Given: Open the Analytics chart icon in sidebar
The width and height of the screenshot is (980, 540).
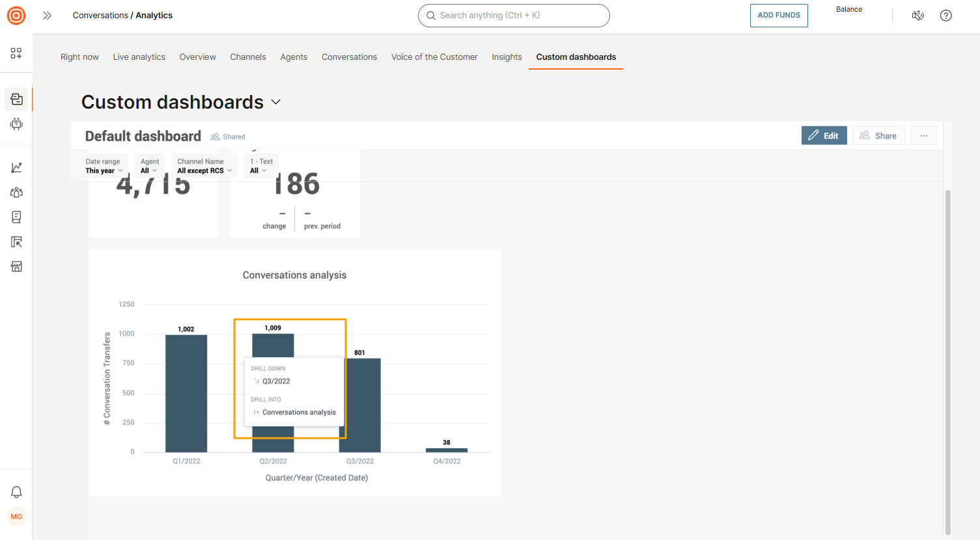Looking at the screenshot, I should [x=16, y=167].
